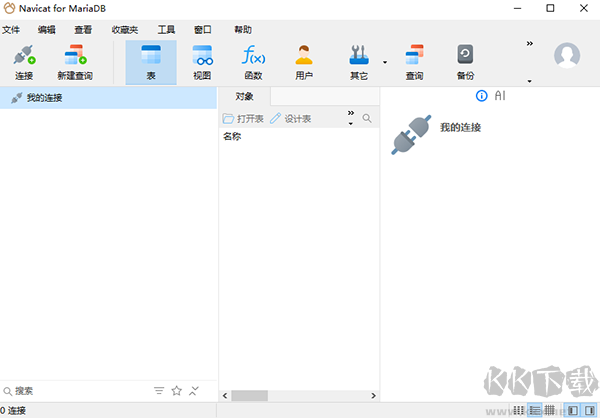Open the 文件 (File) menu
600x418 pixels.
(11, 30)
